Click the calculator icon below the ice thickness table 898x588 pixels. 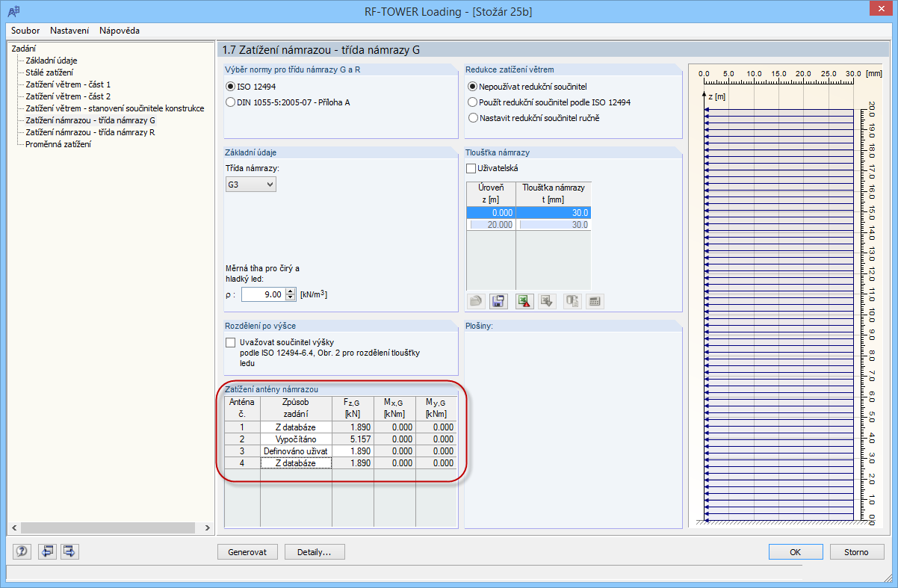(x=595, y=301)
